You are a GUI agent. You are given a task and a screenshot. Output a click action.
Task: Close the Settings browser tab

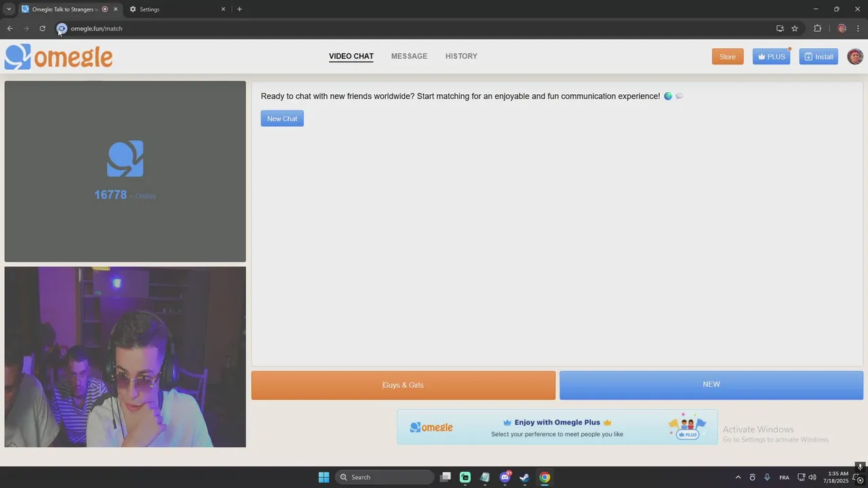click(x=223, y=9)
